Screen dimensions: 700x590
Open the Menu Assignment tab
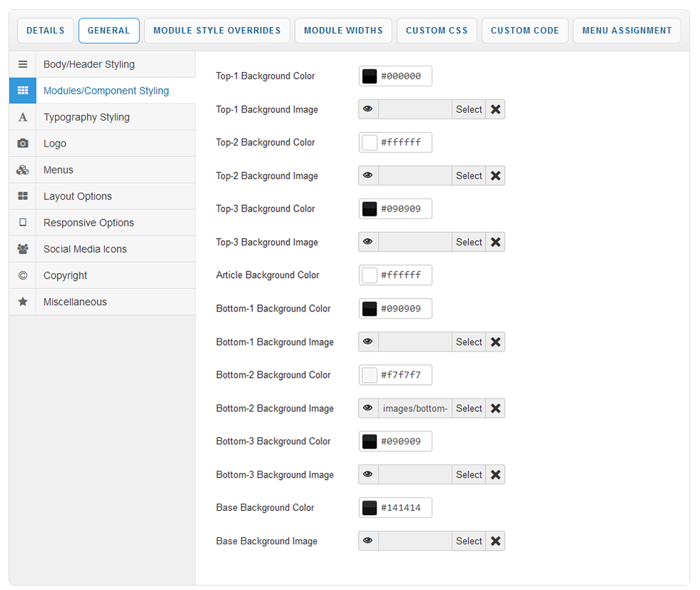626,31
